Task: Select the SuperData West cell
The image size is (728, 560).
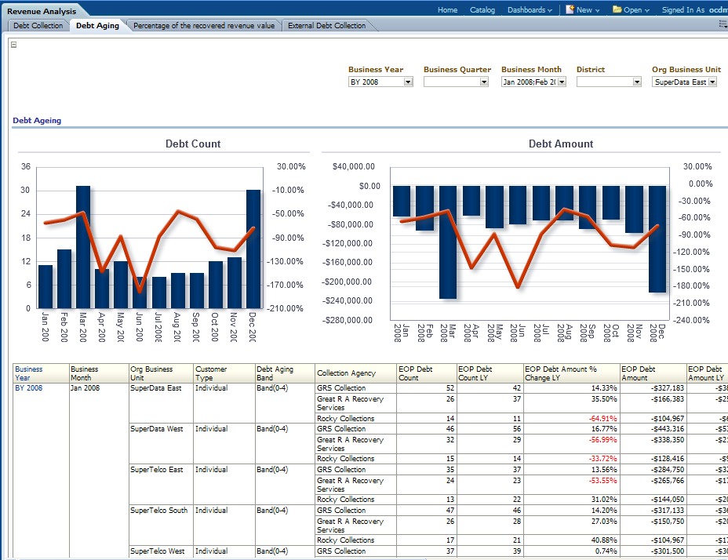Action: click(157, 429)
